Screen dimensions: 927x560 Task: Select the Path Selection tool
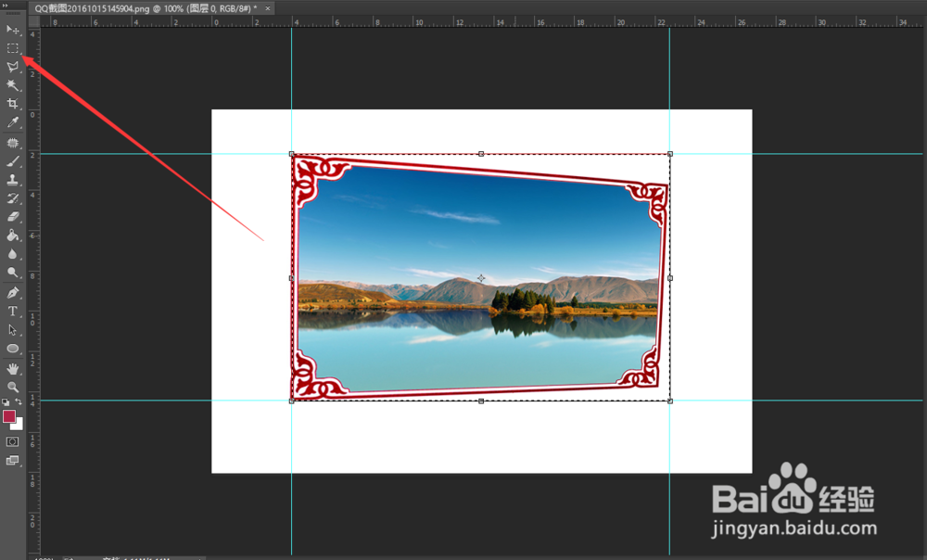12,330
